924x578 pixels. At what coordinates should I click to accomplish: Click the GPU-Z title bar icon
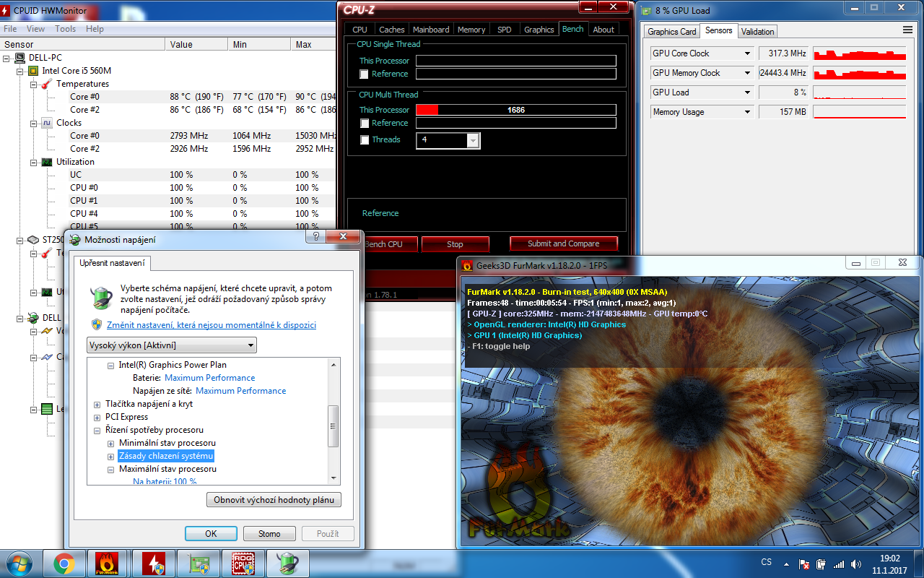click(647, 10)
